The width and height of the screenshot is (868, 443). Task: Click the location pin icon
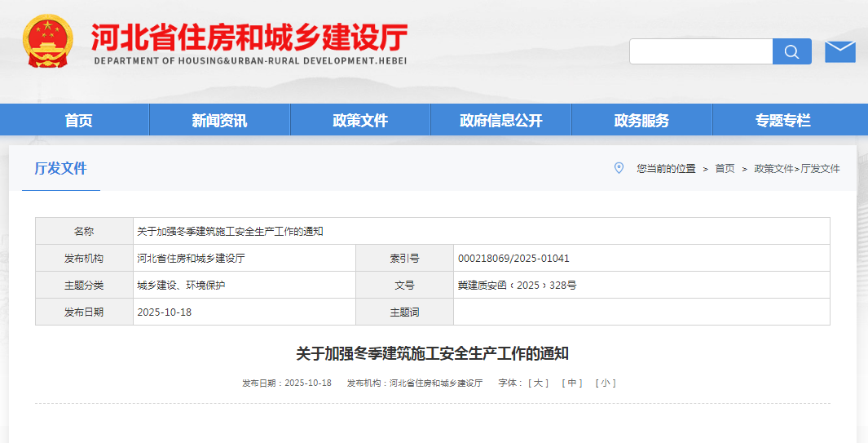coord(619,168)
